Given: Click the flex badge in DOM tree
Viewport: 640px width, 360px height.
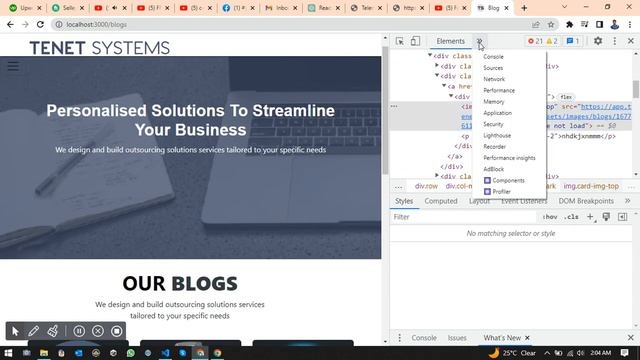Looking at the screenshot, I should (566, 97).
